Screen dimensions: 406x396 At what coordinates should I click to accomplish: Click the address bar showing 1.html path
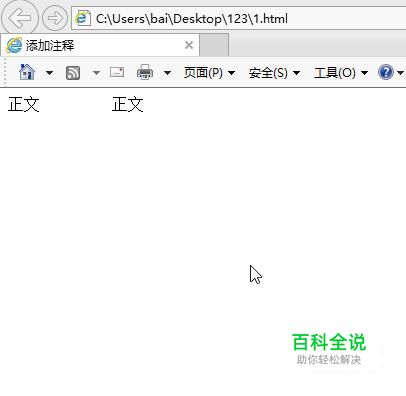point(239,19)
